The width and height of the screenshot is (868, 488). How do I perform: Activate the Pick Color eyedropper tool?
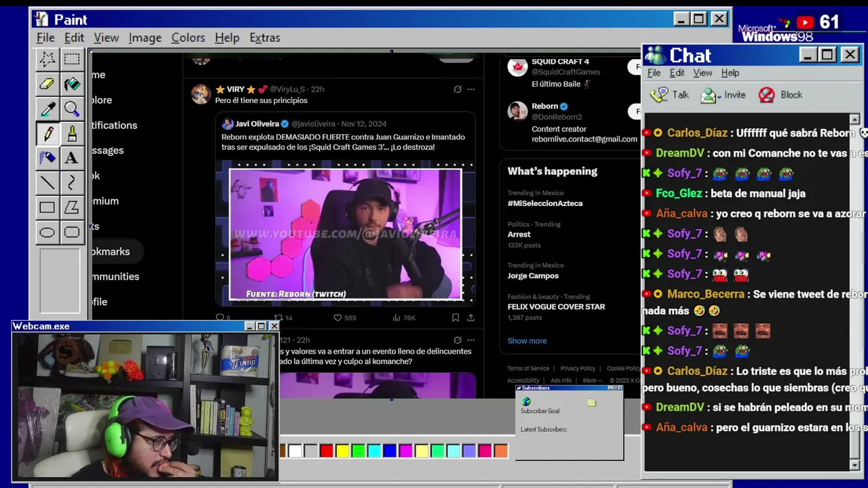coord(47,108)
